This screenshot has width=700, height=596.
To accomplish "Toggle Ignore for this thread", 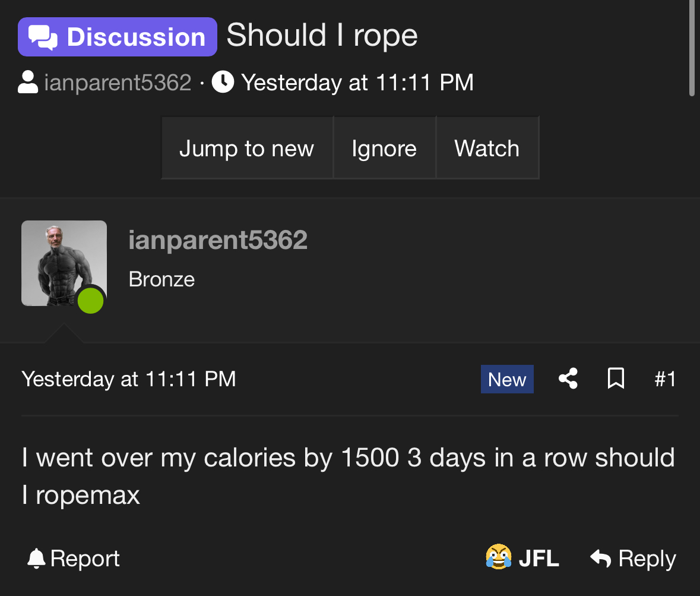I will 384,148.
